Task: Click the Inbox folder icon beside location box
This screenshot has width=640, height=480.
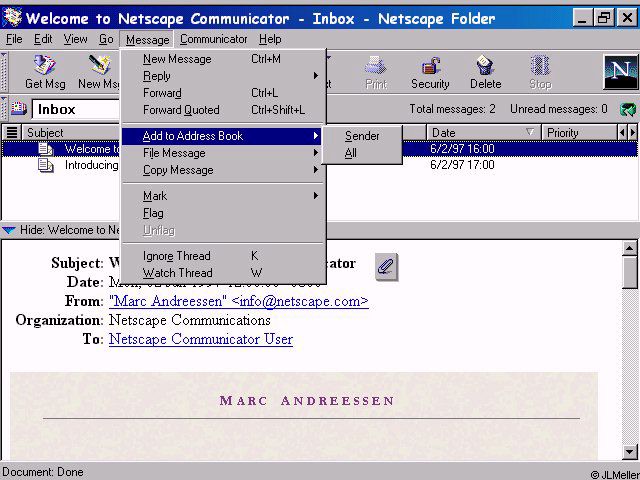Action: click(x=18, y=109)
